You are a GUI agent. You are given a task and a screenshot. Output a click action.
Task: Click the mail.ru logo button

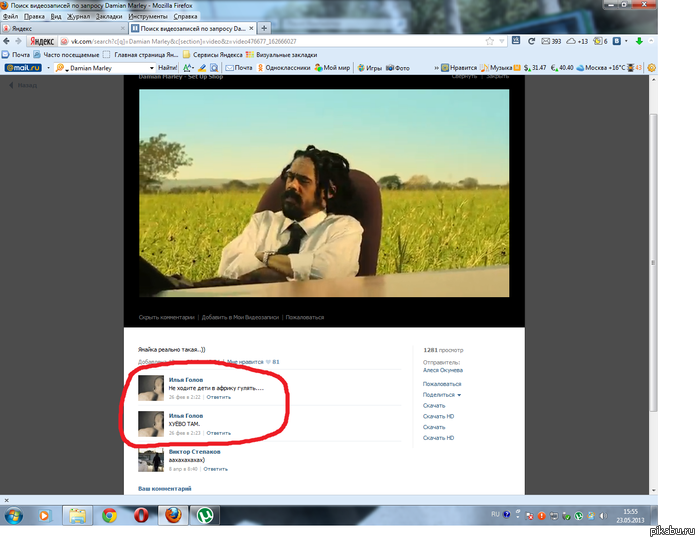pyautogui.click(x=23, y=68)
